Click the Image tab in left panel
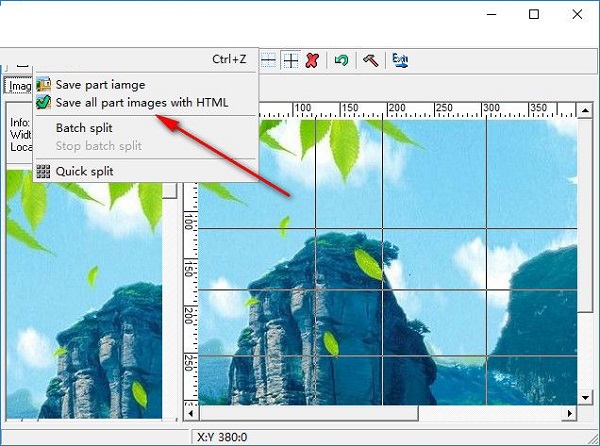The image size is (600, 446). (18, 86)
